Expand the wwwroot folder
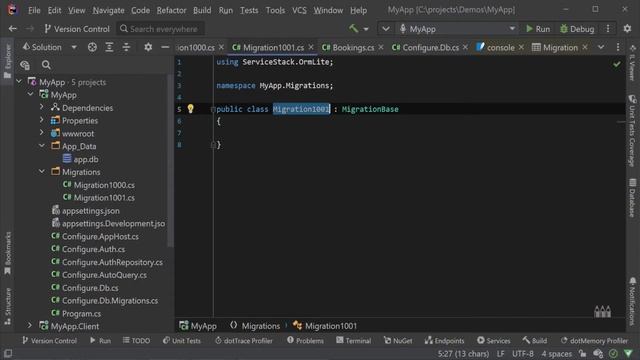The height and width of the screenshot is (360, 640). pyautogui.click(x=42, y=133)
